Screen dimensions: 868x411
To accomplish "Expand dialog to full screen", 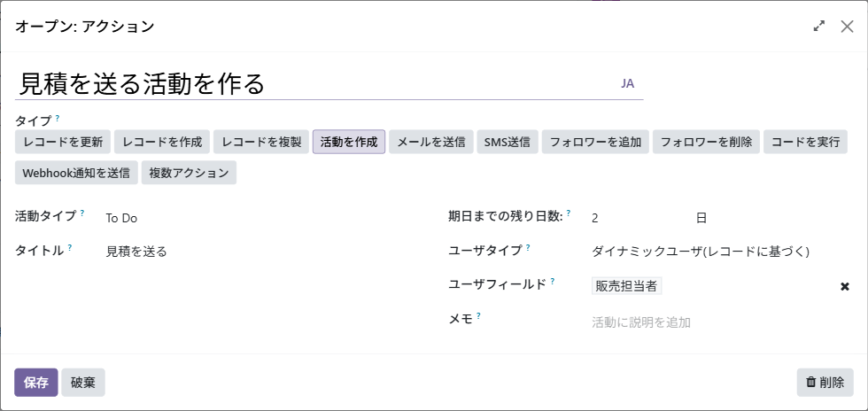I will click(818, 26).
